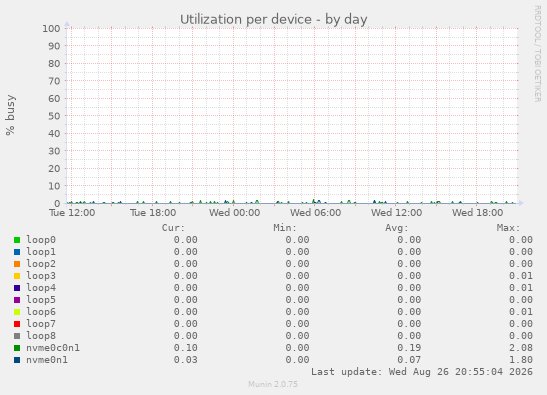Click the loop3 yellow color swatch
547x395 pixels.
[17, 276]
